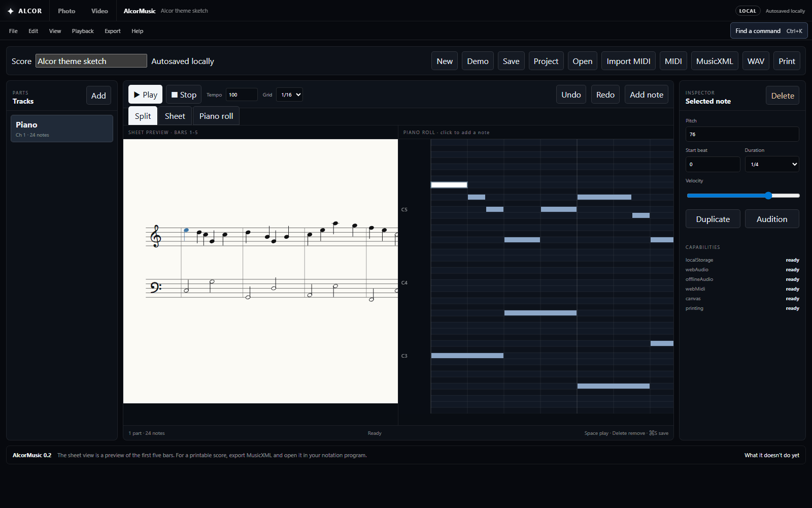Screen dimensions: 812x508
Task: Audition the selected note
Action: 772,219
